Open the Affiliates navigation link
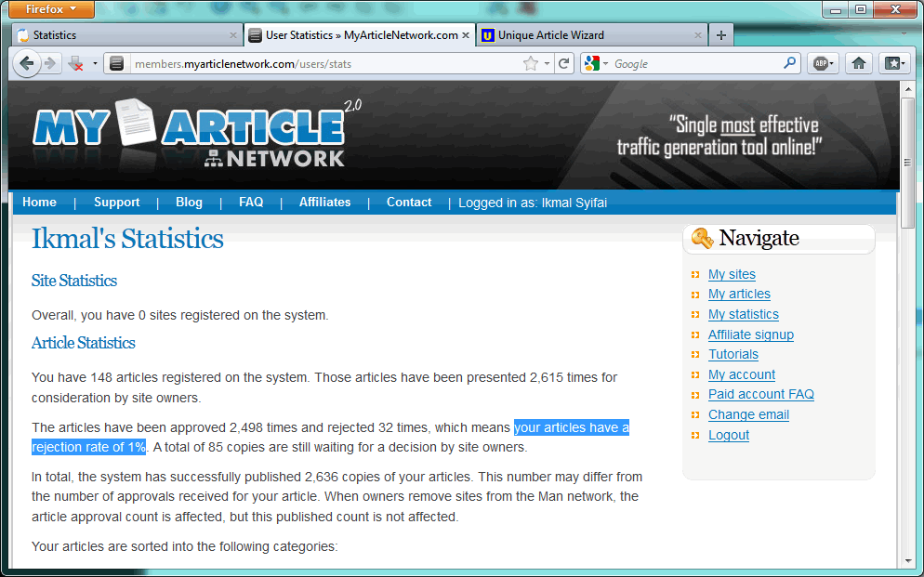 (x=324, y=202)
